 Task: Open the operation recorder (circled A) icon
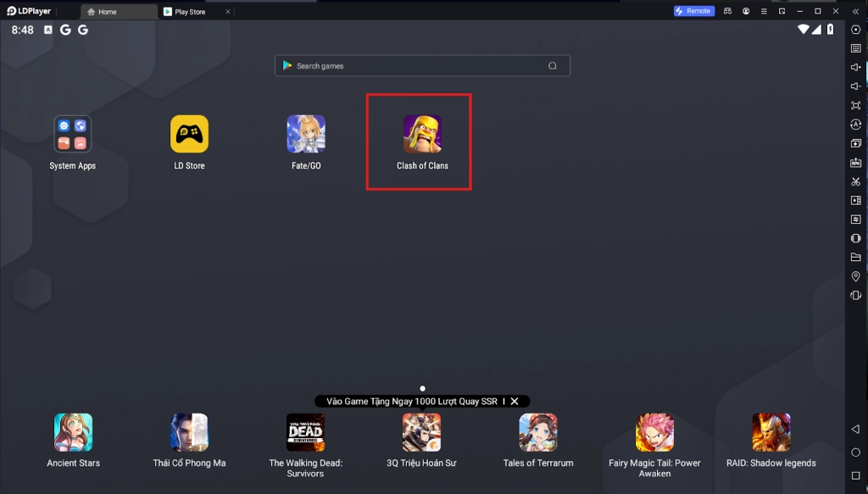point(856,125)
